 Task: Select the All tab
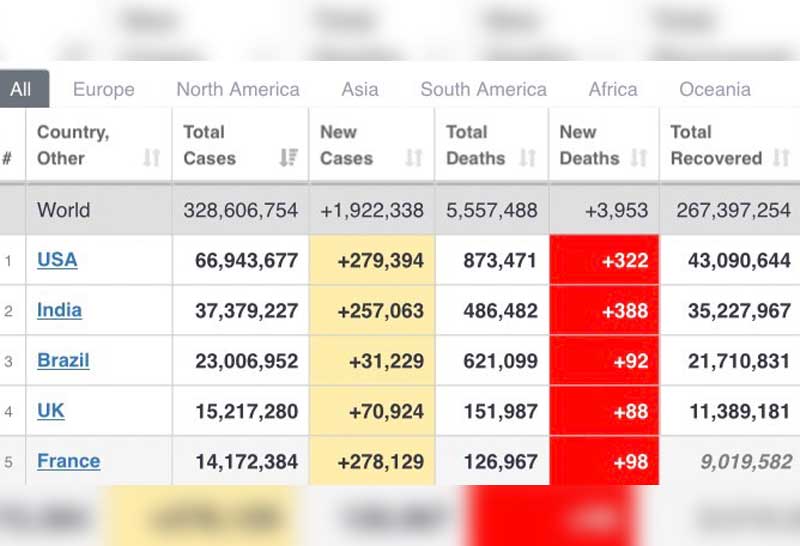pos(21,89)
